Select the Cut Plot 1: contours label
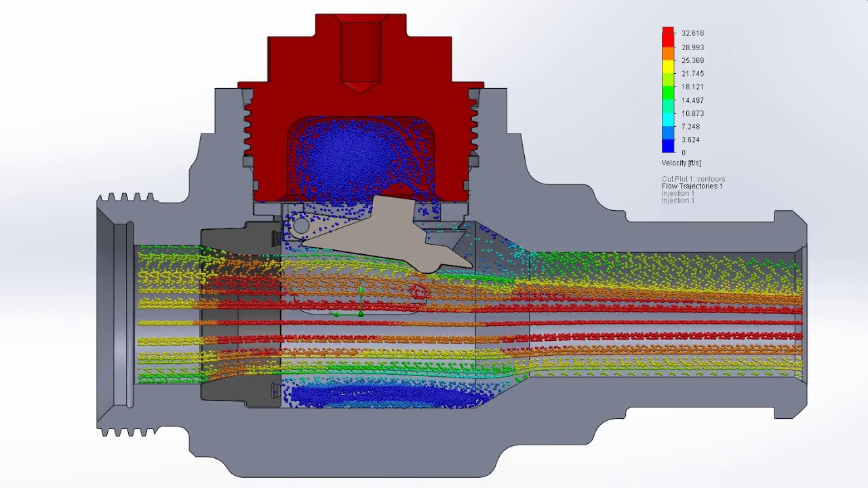 [693, 180]
